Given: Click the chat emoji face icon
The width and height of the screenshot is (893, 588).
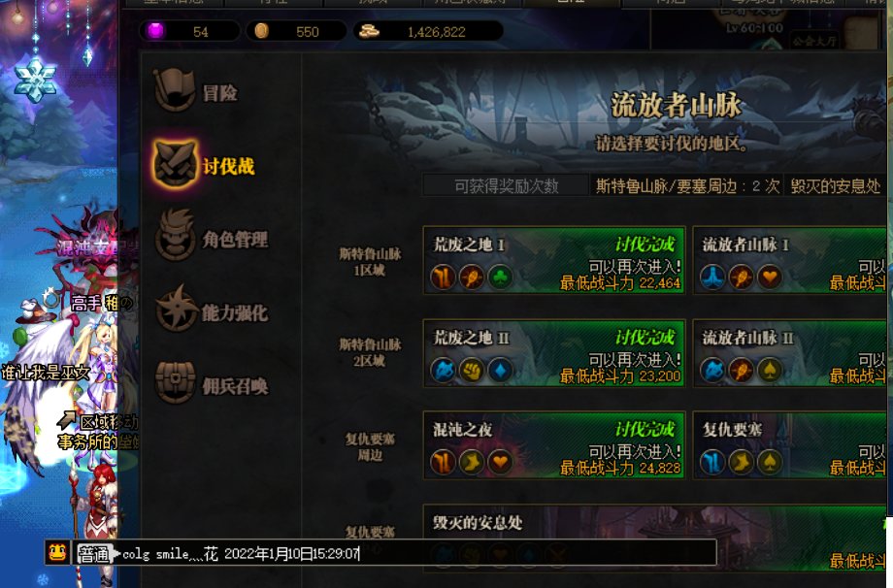Looking at the screenshot, I should (x=57, y=553).
